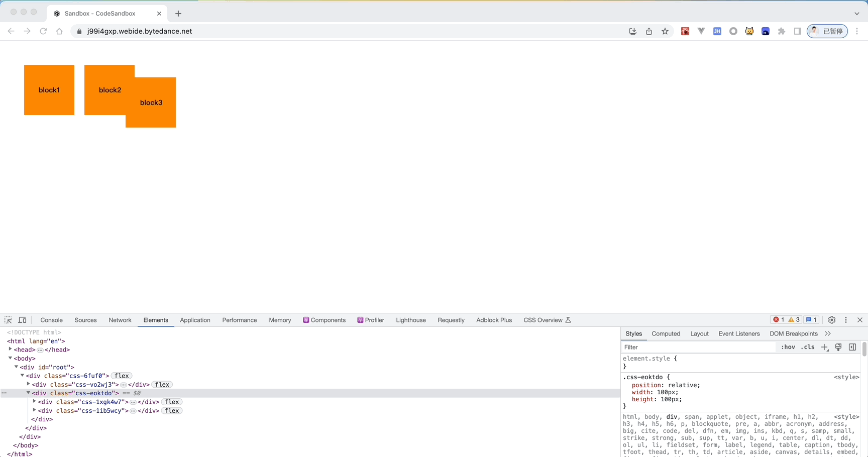Toggle element classes with .cls button
868x457 pixels.
807,347
